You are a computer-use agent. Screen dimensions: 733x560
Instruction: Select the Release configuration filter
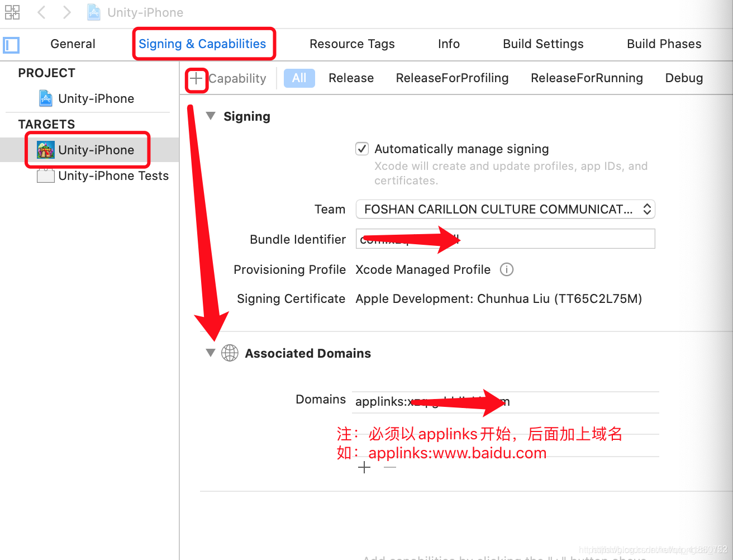351,78
